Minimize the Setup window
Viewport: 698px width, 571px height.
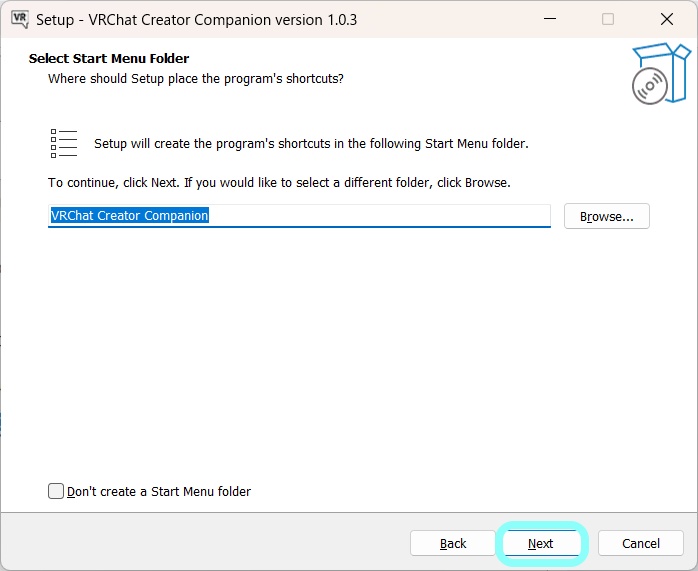550,19
